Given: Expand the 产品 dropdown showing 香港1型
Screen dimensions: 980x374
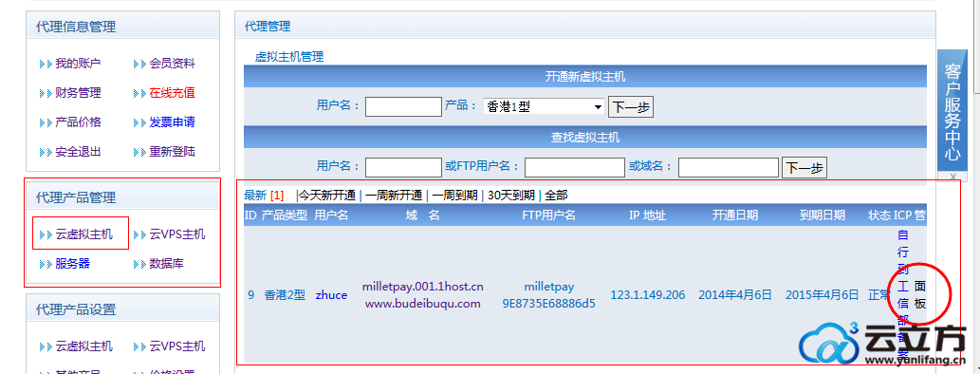Looking at the screenshot, I should 544,106.
